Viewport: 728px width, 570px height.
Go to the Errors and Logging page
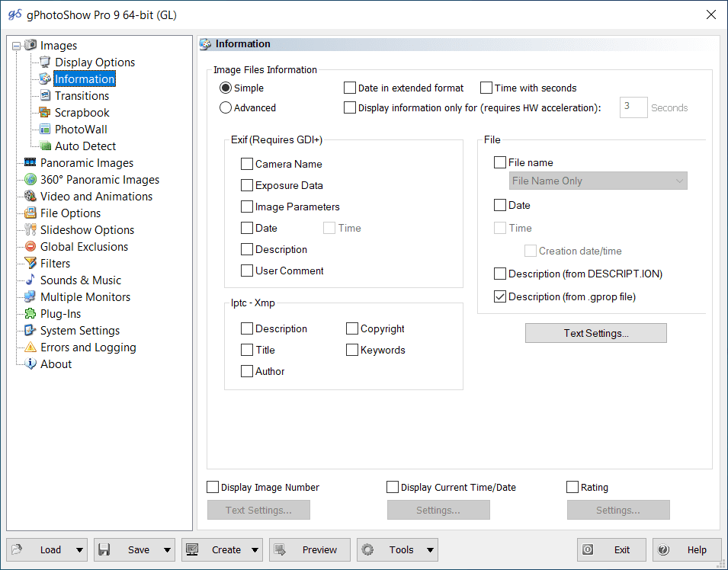[x=88, y=347]
